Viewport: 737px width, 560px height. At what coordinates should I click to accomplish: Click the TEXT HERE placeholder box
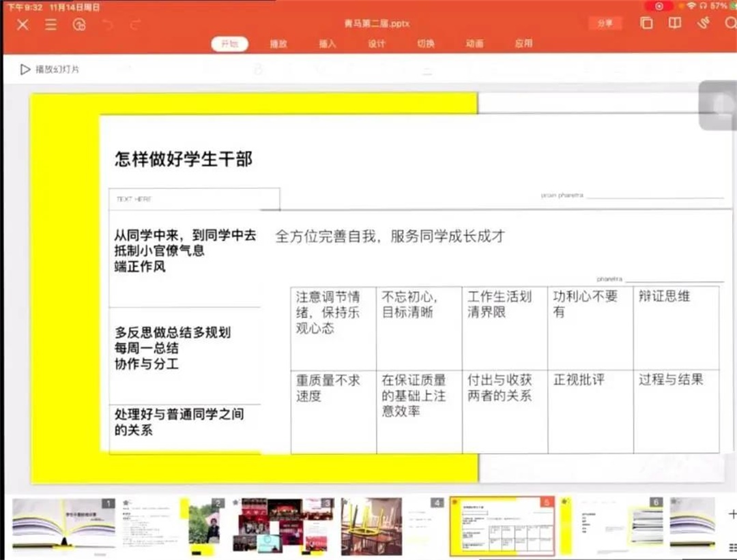click(194, 198)
